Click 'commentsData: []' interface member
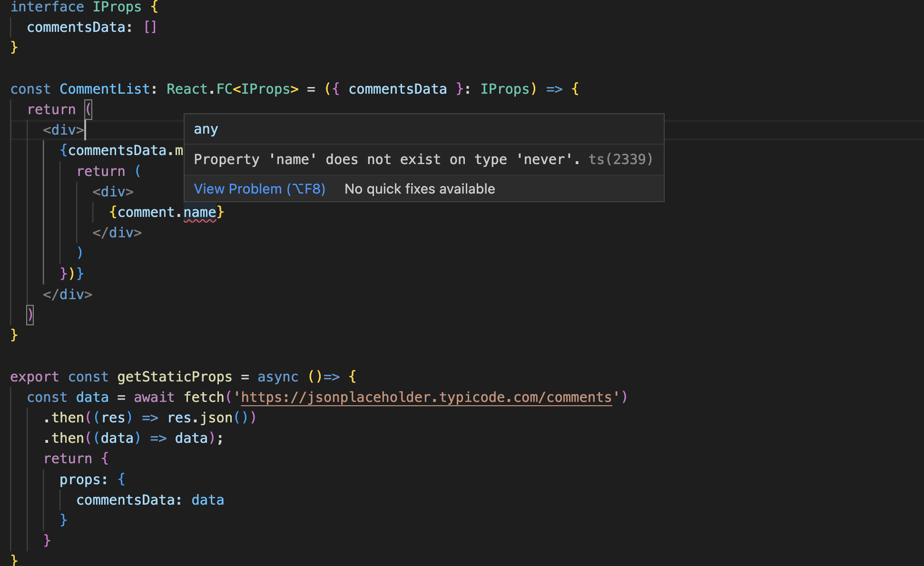The width and height of the screenshot is (924, 566). [92, 27]
